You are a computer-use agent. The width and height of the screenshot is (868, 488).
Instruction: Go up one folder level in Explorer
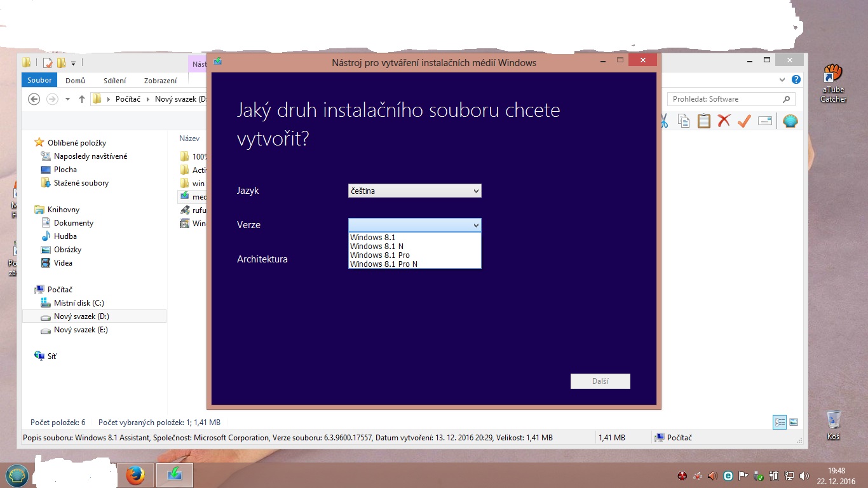tap(82, 99)
